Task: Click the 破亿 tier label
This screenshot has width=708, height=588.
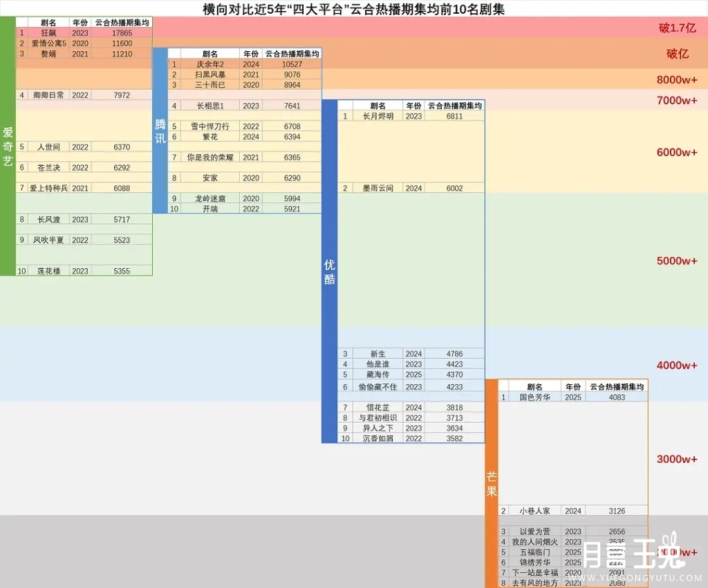Action: point(677,54)
